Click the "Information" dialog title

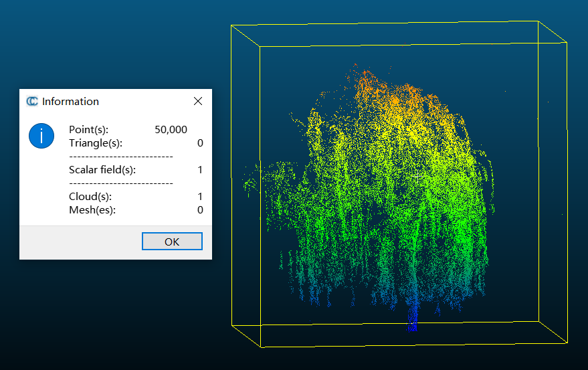(70, 101)
